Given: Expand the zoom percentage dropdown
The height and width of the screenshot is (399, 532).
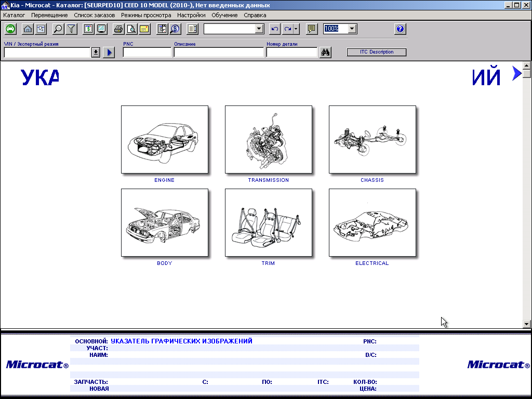Looking at the screenshot, I should click(x=352, y=29).
